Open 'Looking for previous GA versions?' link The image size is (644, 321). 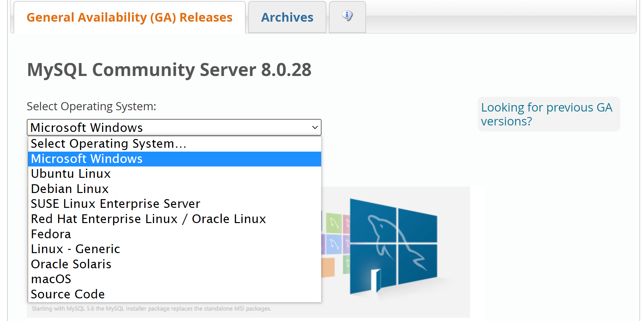click(x=547, y=114)
